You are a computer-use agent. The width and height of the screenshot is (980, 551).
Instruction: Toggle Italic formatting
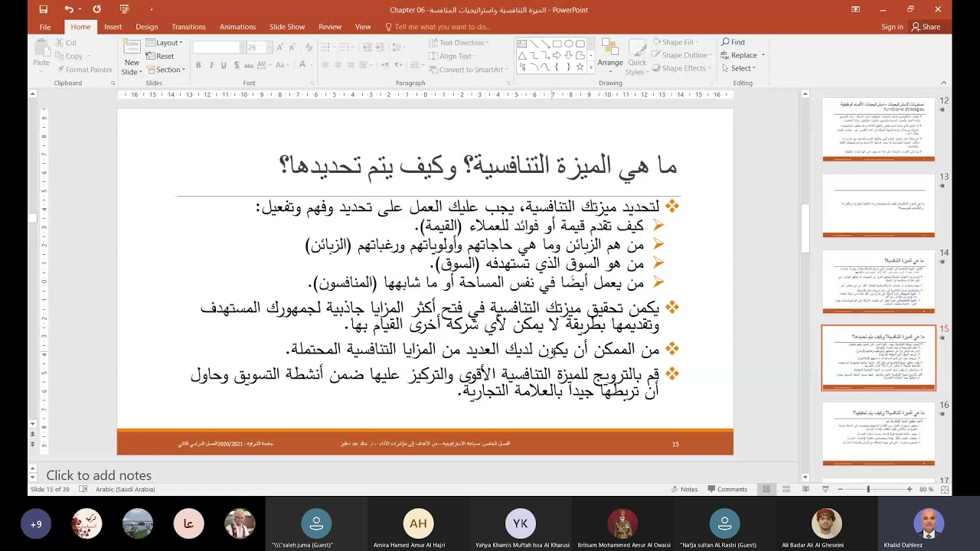(211, 65)
